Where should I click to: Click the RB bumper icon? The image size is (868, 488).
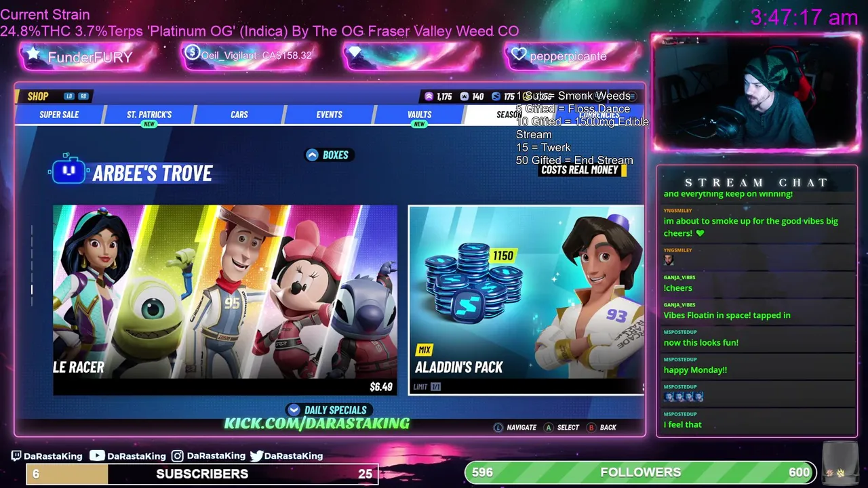83,96
